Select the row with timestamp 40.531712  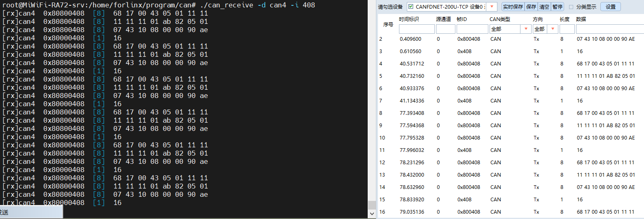pos(511,64)
